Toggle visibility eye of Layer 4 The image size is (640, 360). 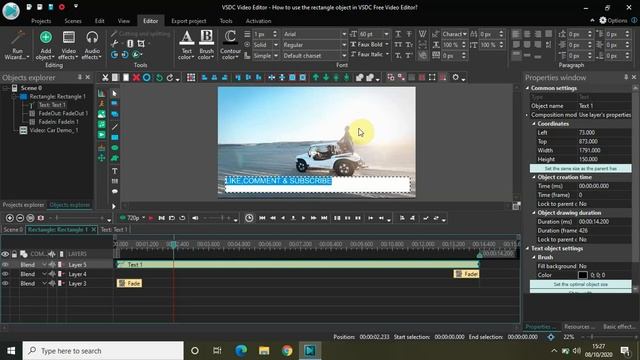click(x=5, y=274)
